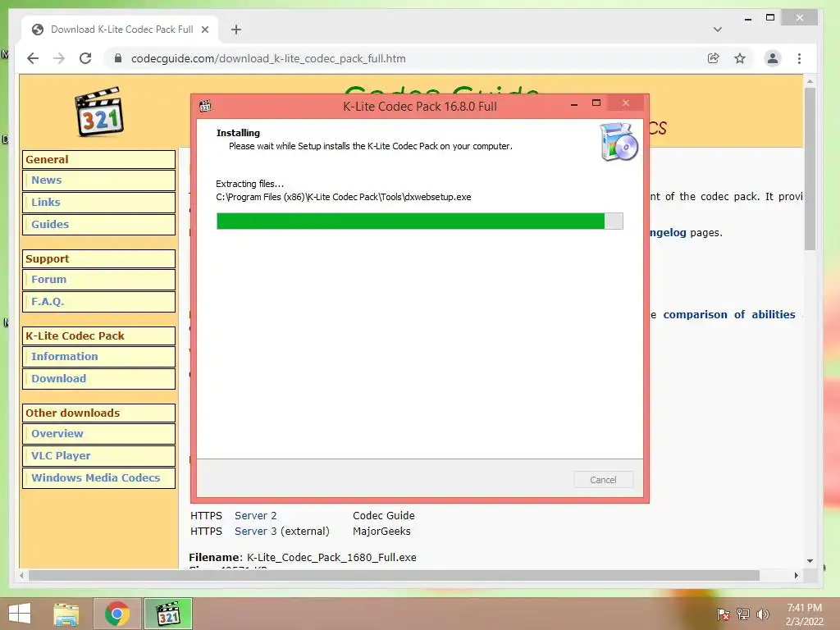Open Chrome three-dot menu

(799, 58)
